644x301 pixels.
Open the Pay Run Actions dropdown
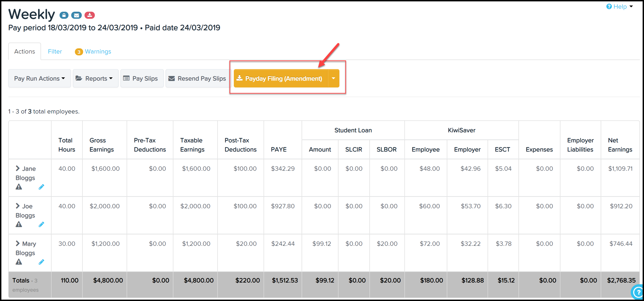(39, 79)
